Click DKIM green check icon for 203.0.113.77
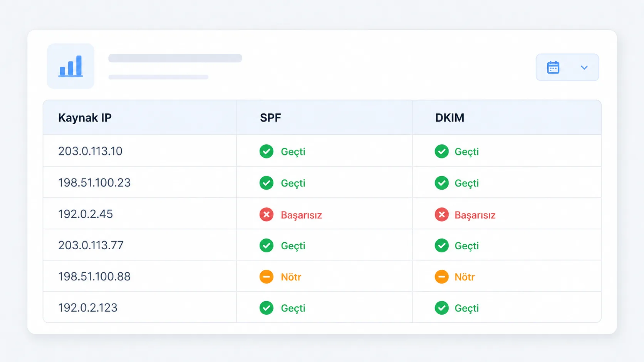 (441, 245)
